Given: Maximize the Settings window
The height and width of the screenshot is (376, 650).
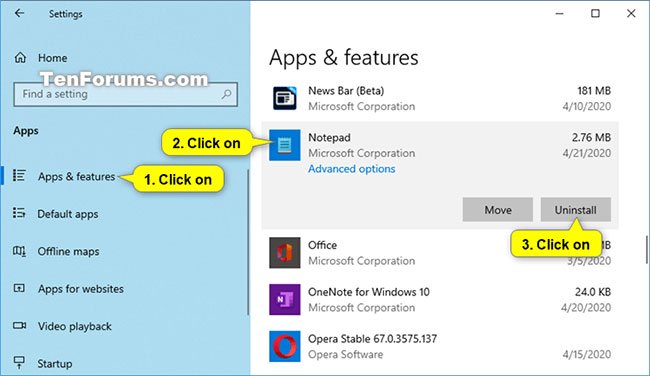Looking at the screenshot, I should coord(595,14).
